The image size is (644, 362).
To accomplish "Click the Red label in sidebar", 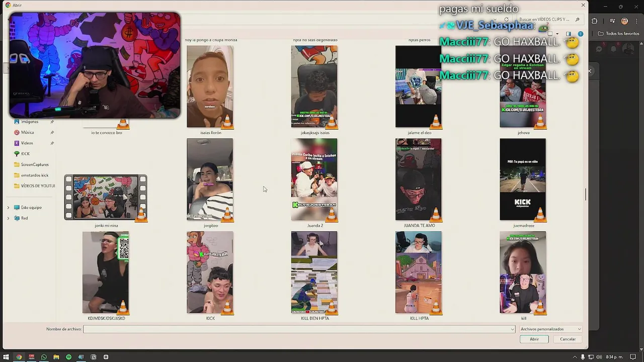I will [24, 218].
